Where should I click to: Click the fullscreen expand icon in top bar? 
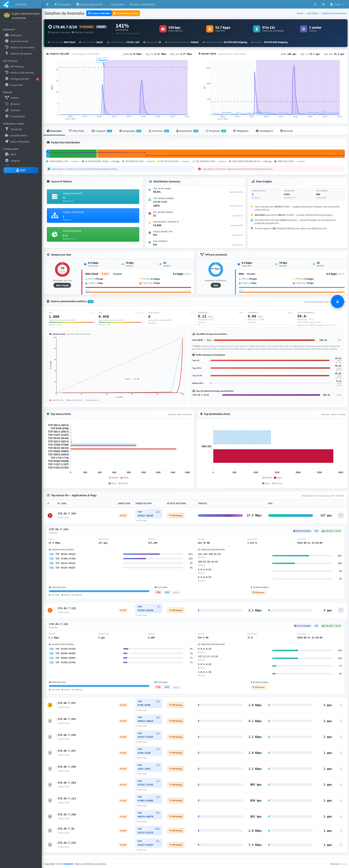click(323, 4)
